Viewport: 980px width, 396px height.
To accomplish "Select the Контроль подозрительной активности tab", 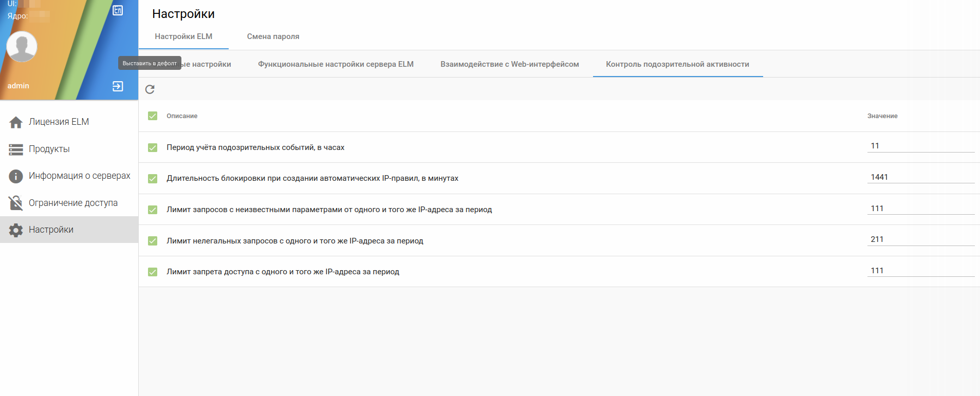I will coord(677,64).
